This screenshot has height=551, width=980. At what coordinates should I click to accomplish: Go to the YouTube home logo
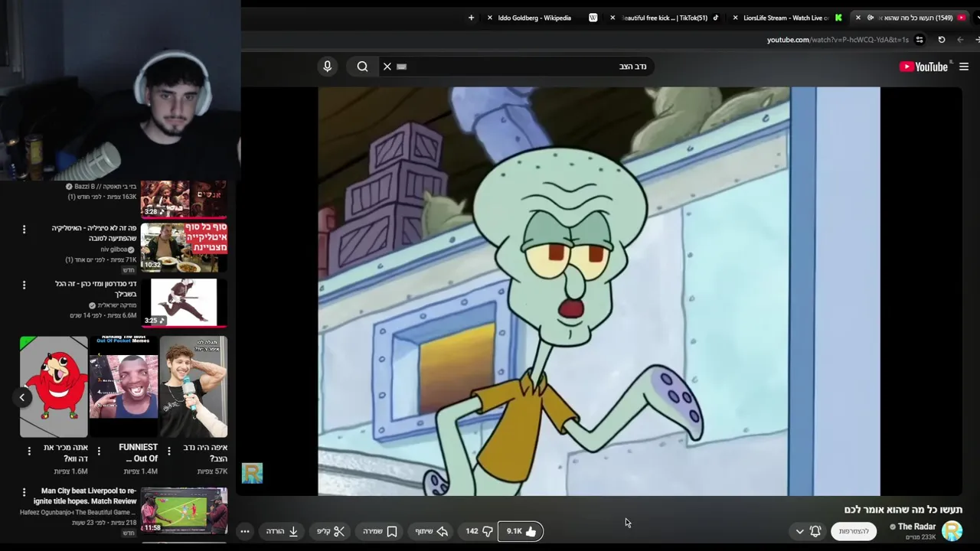[x=923, y=67]
